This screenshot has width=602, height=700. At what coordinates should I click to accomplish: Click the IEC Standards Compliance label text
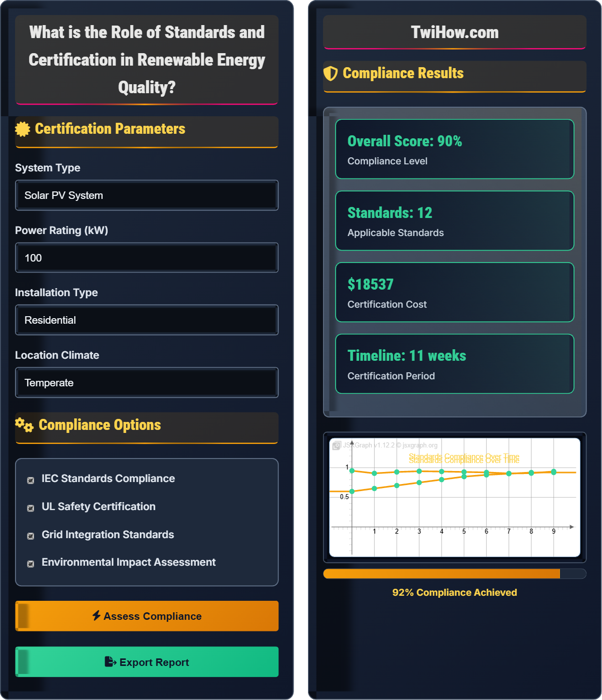click(x=108, y=479)
